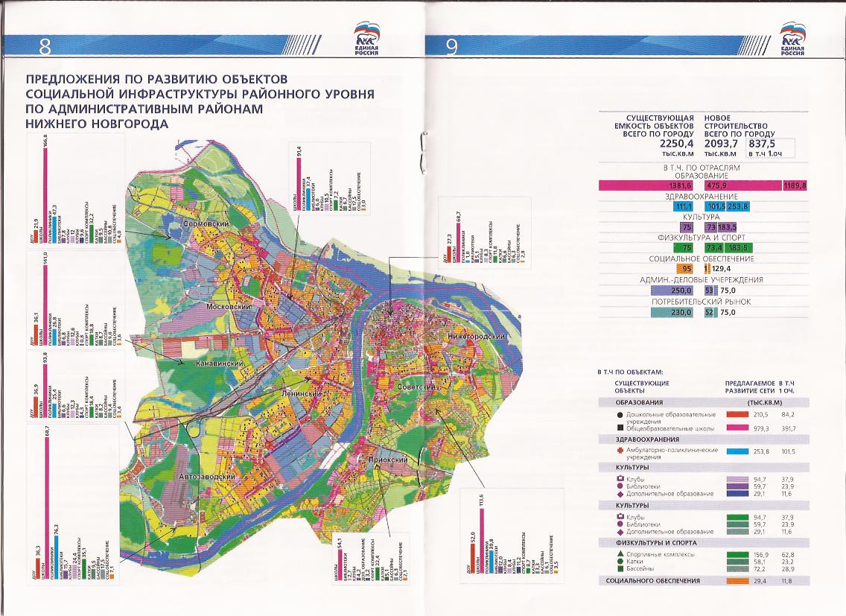Click the 72,2 value in the Бассейны row
The height and width of the screenshot is (616, 846).
[761, 568]
